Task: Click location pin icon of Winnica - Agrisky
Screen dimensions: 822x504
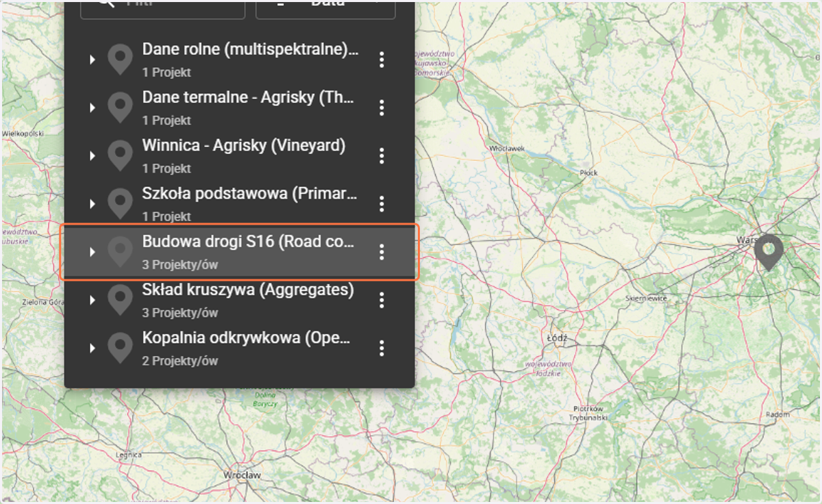Action: pyautogui.click(x=121, y=155)
